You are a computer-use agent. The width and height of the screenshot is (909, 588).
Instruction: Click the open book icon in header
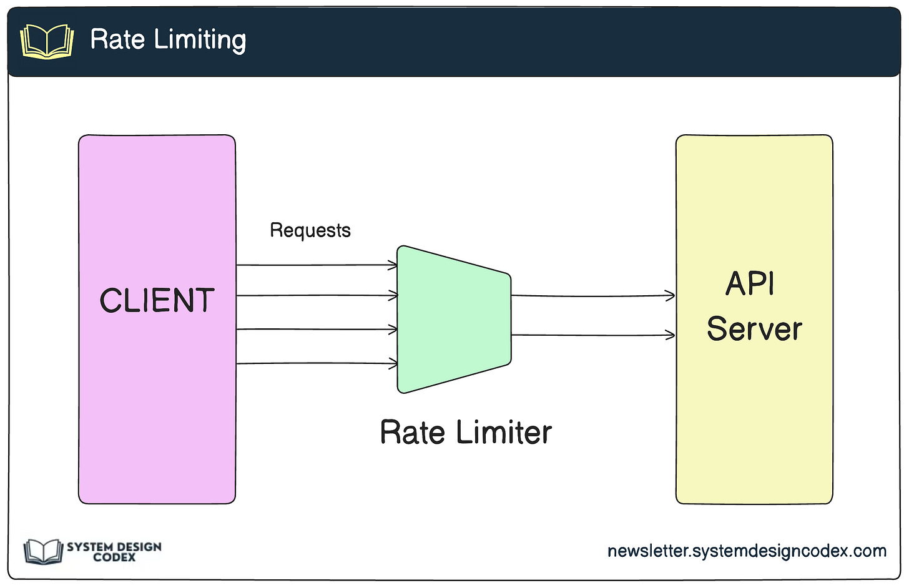click(47, 41)
